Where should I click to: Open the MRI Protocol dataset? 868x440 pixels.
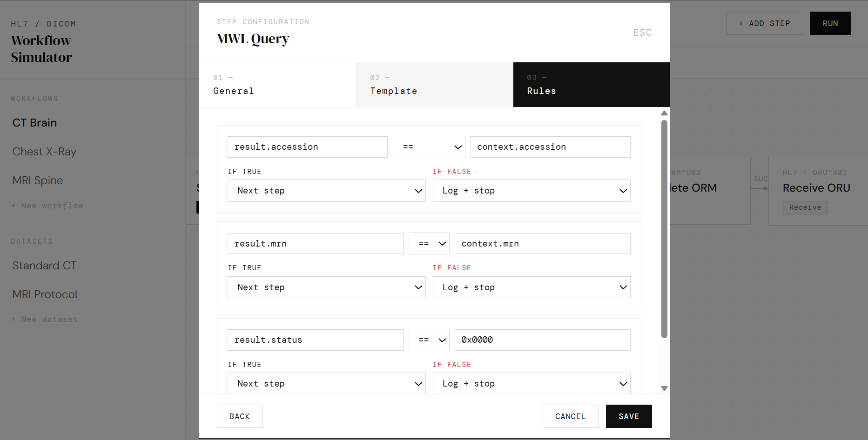coord(44,294)
